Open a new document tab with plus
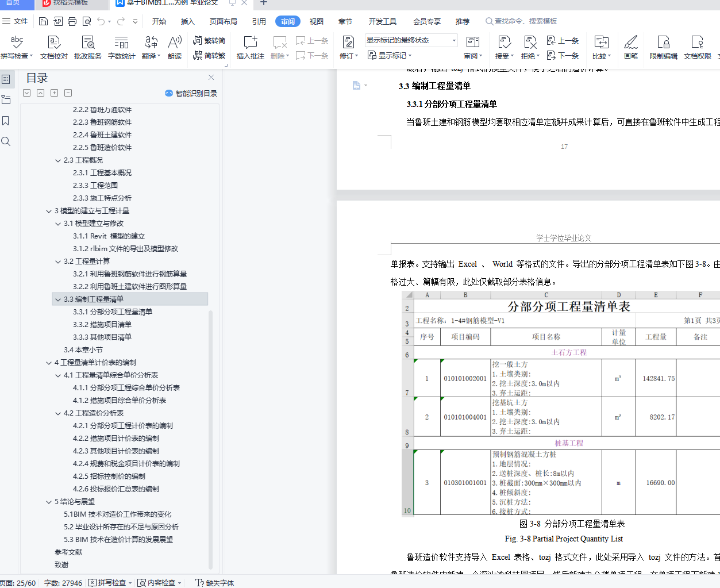The height and width of the screenshot is (588, 720). click(264, 3)
